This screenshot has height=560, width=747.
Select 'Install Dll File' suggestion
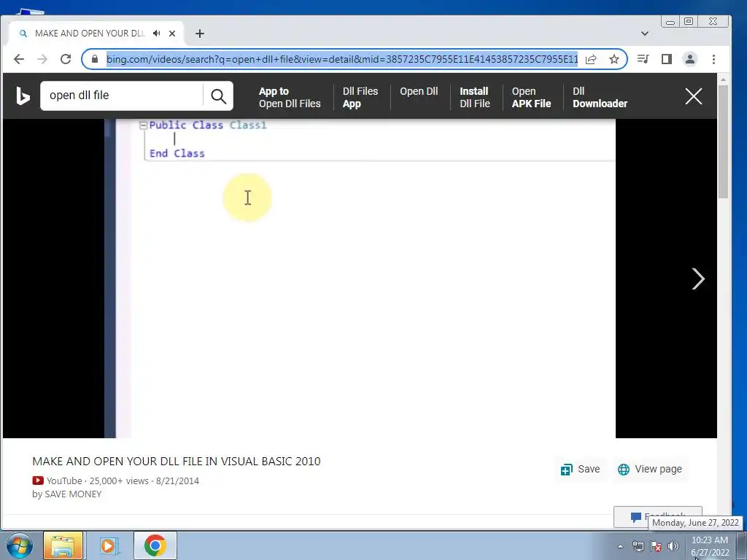[x=474, y=97]
